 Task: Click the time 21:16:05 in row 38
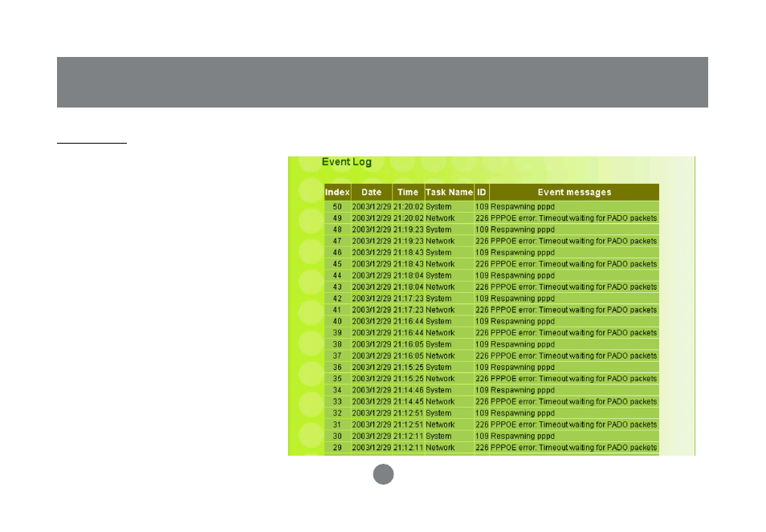coord(409,344)
